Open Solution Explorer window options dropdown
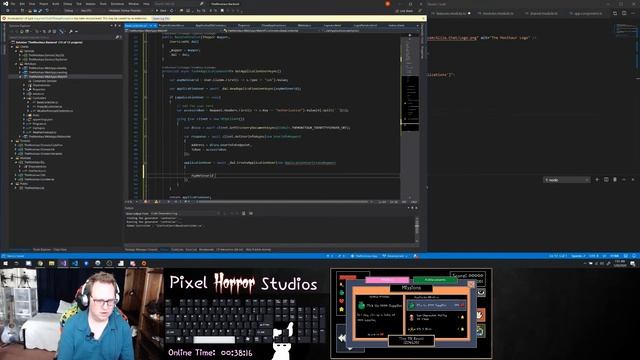Screen dimensions: 640x360 click(111, 26)
